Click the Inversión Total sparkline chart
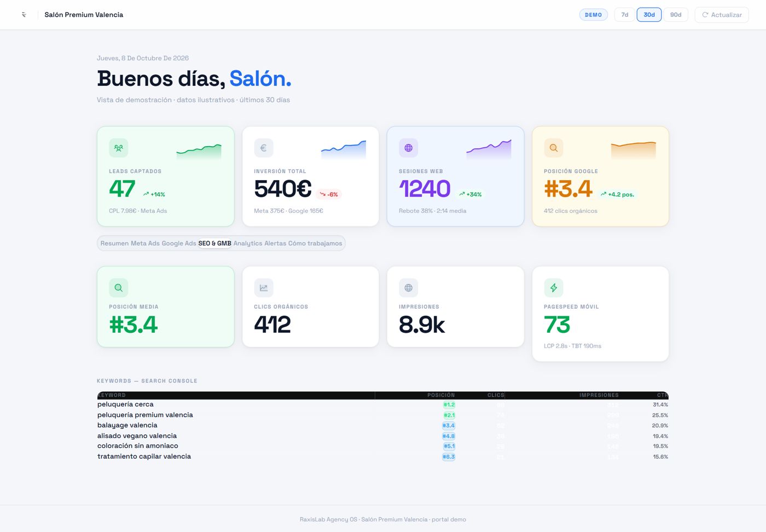Screen dimensions: 766x532 point(344,150)
